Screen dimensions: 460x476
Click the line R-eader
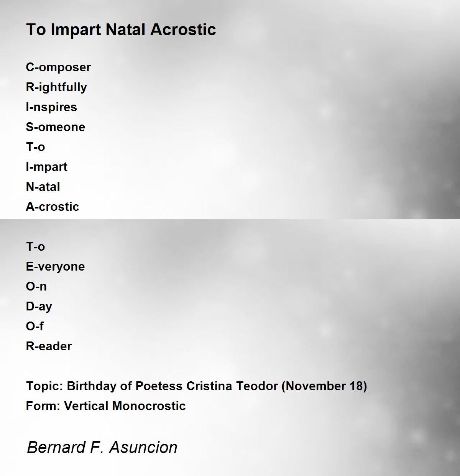click(x=49, y=346)
